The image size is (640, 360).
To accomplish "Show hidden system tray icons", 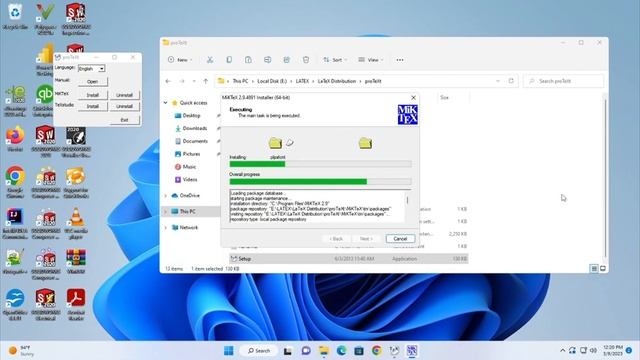I will click(562, 351).
